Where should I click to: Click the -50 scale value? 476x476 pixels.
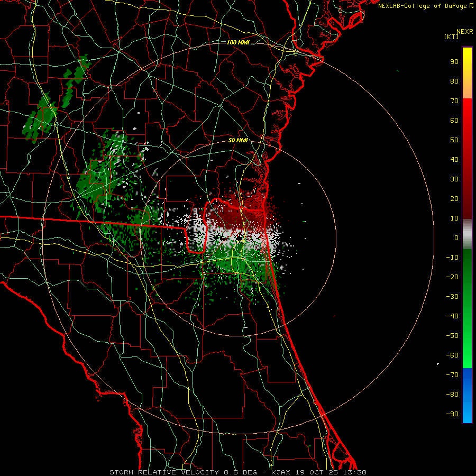coord(452,335)
